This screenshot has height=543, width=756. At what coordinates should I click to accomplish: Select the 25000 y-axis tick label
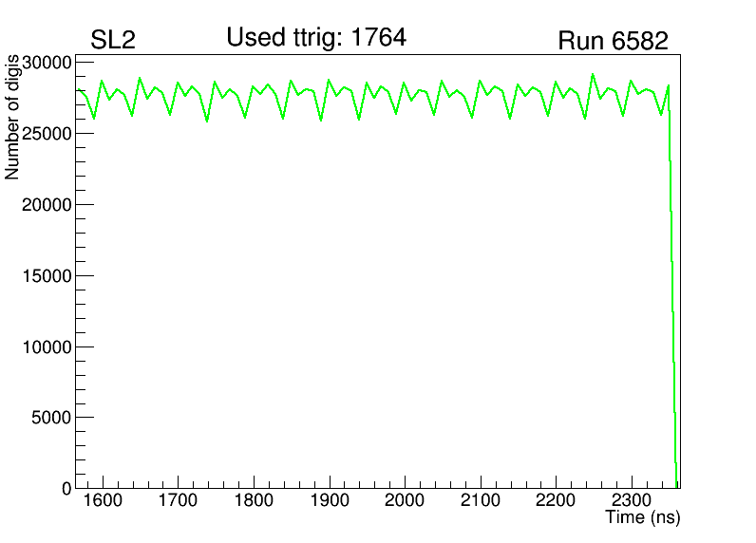[x=47, y=134]
